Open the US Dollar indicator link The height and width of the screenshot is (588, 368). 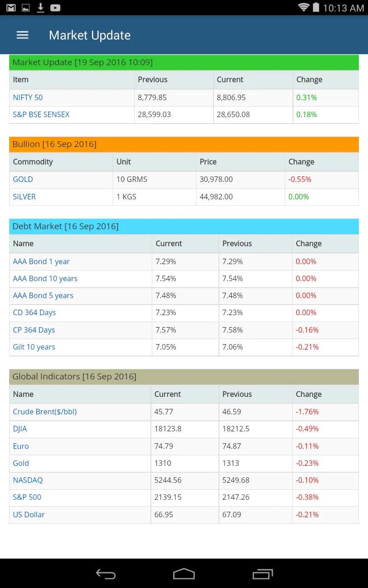coord(29,514)
